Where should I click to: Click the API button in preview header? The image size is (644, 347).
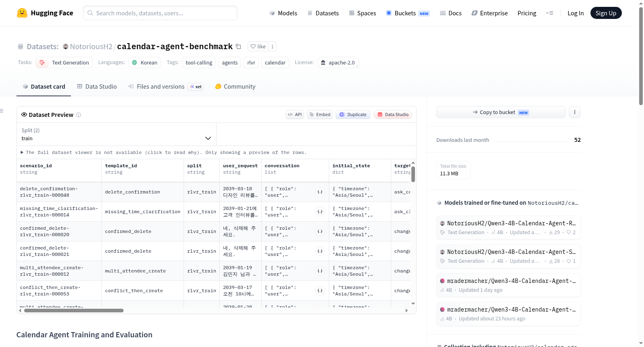tap(295, 114)
